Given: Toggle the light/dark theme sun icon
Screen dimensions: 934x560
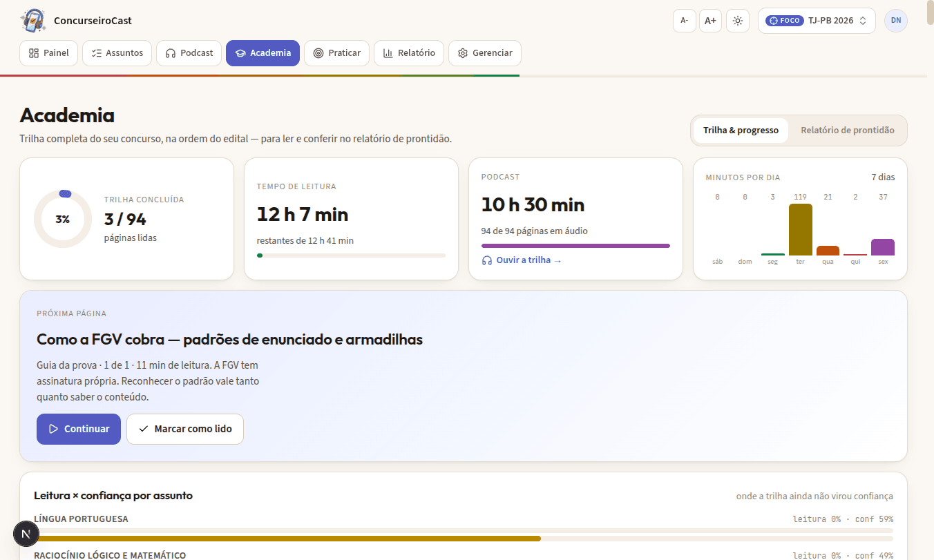Looking at the screenshot, I should (x=738, y=21).
